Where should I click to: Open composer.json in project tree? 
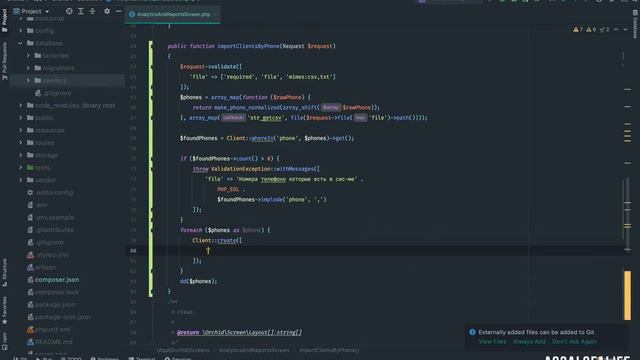(53, 280)
